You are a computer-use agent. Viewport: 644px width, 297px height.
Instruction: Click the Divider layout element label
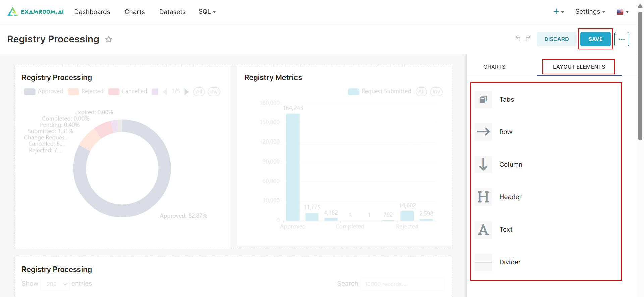[x=510, y=262]
